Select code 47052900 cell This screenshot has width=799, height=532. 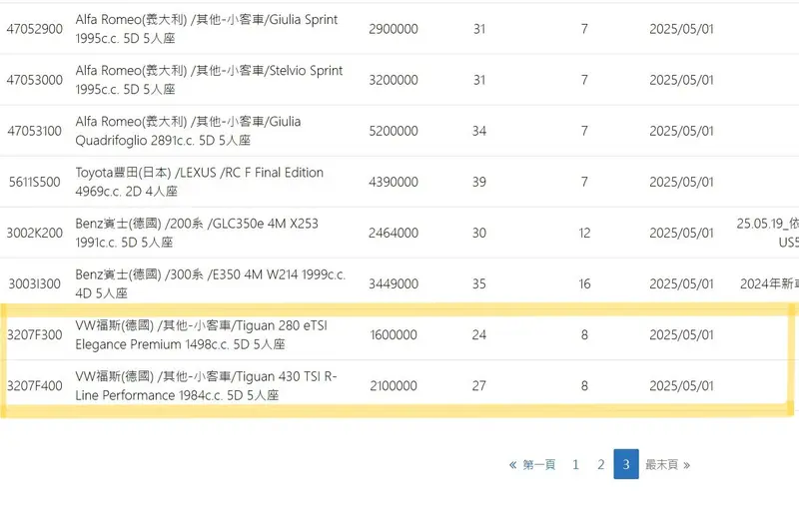pyautogui.click(x=35, y=29)
